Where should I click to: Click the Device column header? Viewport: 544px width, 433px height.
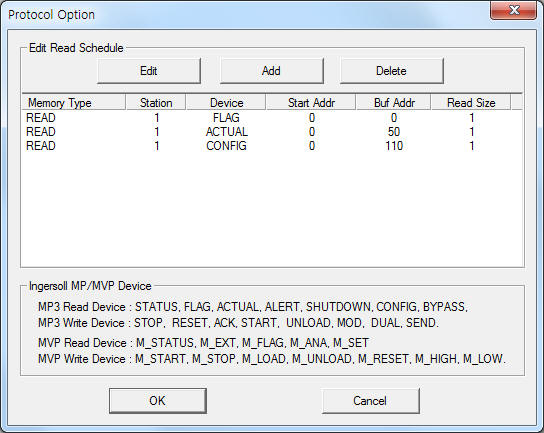[226, 103]
